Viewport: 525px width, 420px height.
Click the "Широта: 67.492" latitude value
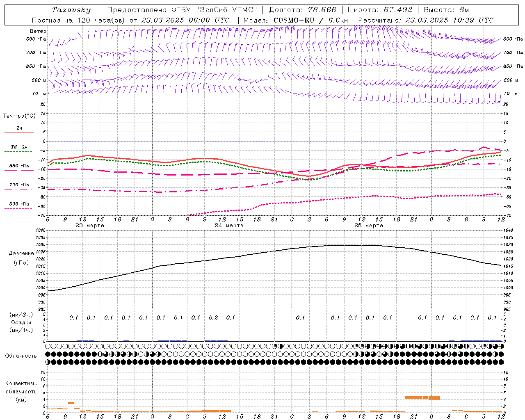point(380,10)
